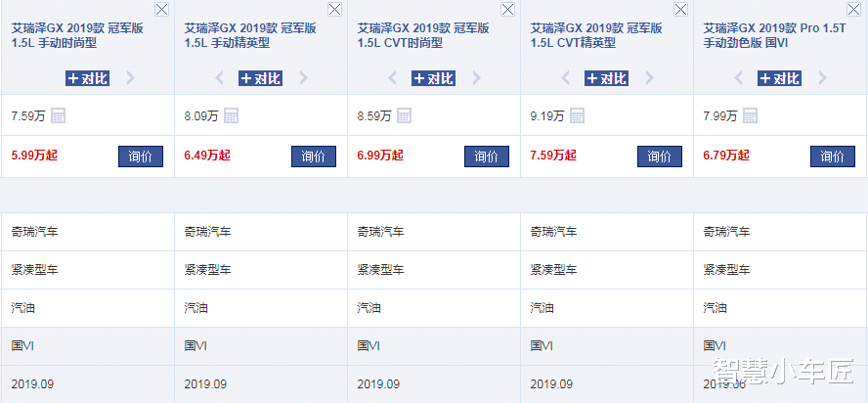Select the 7.59万 guide price in first column

click(28, 116)
